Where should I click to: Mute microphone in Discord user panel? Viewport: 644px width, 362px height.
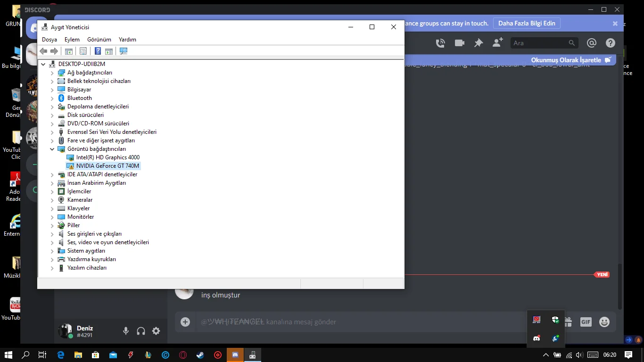(x=126, y=331)
